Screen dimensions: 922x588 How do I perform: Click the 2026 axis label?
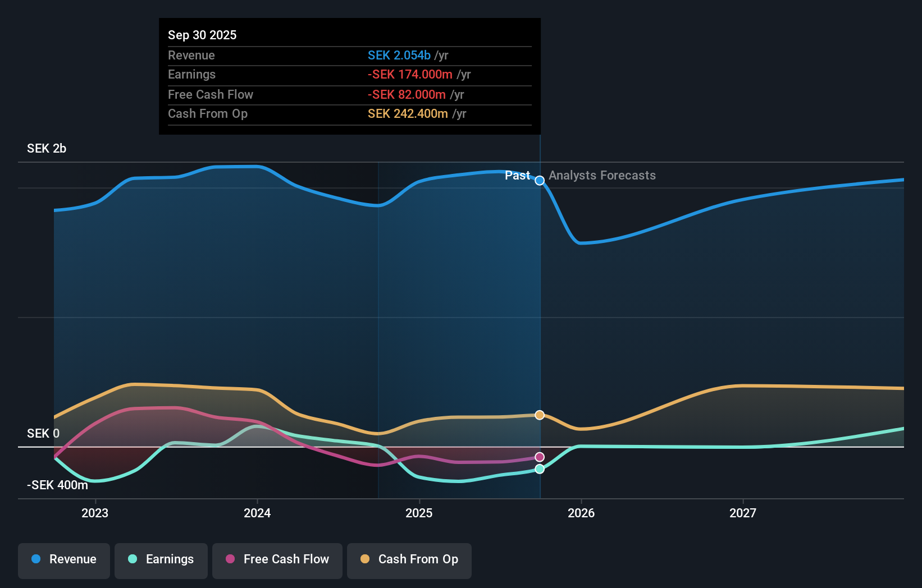(582, 512)
